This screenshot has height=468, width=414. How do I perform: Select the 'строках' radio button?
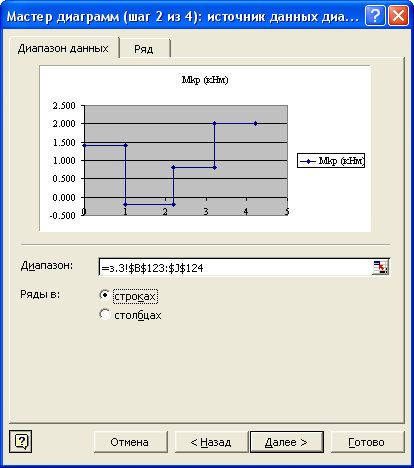pos(105,295)
